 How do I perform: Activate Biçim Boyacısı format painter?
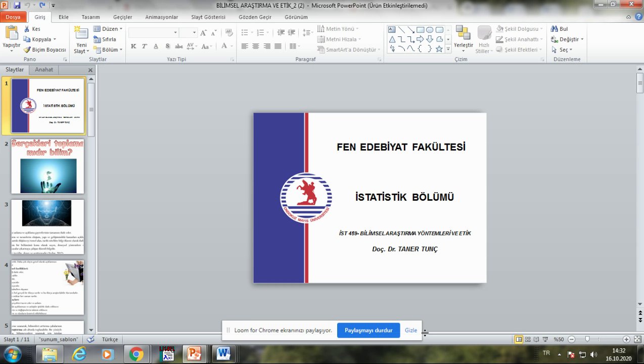[45, 50]
